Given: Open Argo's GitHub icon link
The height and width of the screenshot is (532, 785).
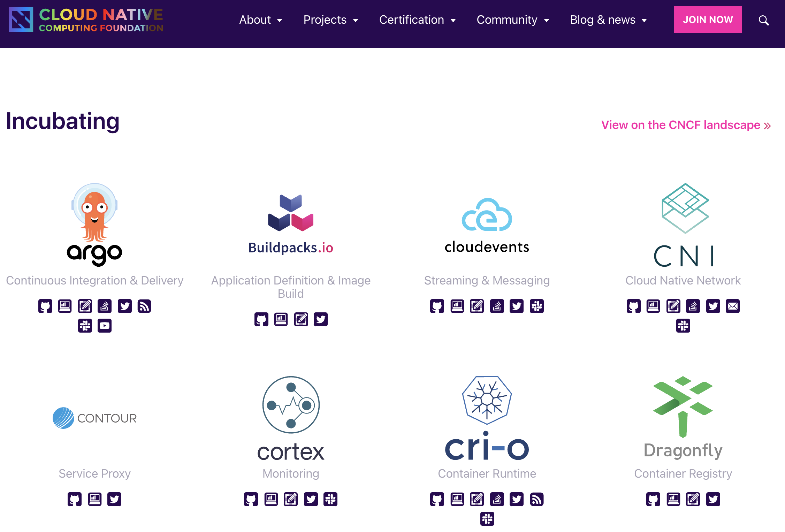Looking at the screenshot, I should coord(45,306).
